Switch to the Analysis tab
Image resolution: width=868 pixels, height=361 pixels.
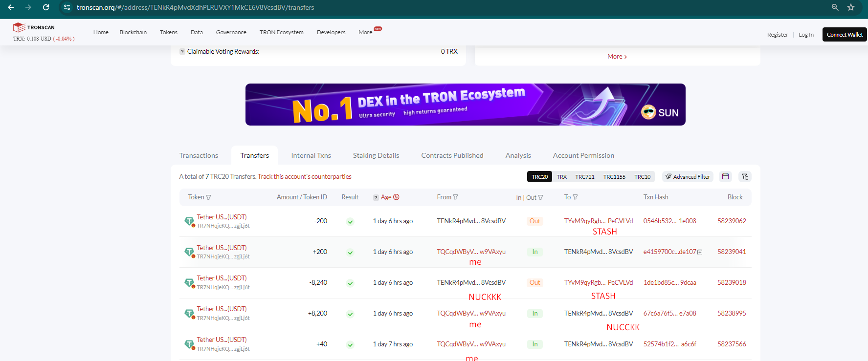(518, 155)
